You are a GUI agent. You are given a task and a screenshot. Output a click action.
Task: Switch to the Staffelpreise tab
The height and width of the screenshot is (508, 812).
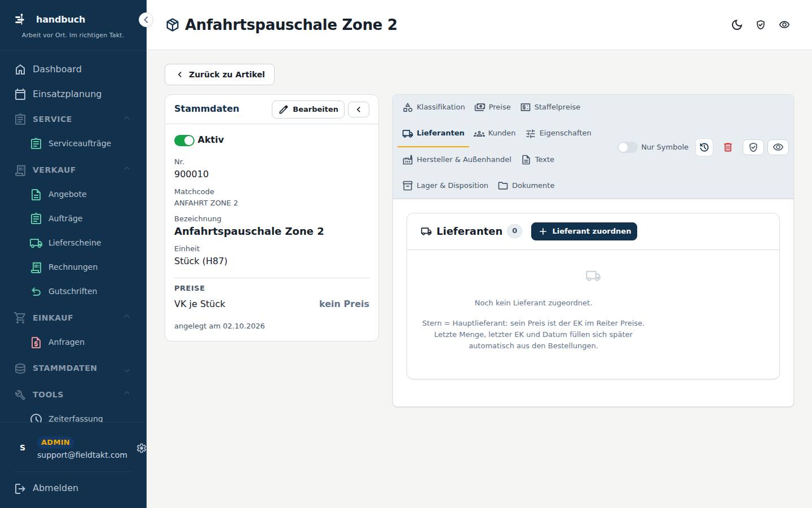click(x=550, y=107)
